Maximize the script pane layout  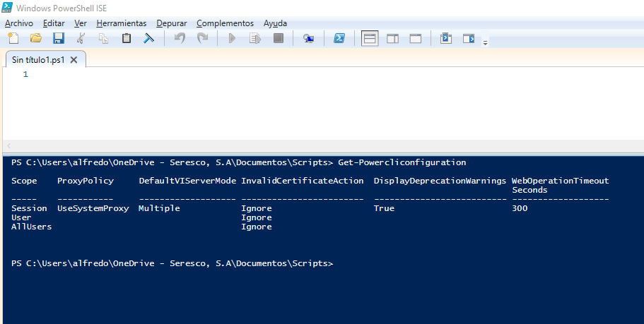[416, 39]
